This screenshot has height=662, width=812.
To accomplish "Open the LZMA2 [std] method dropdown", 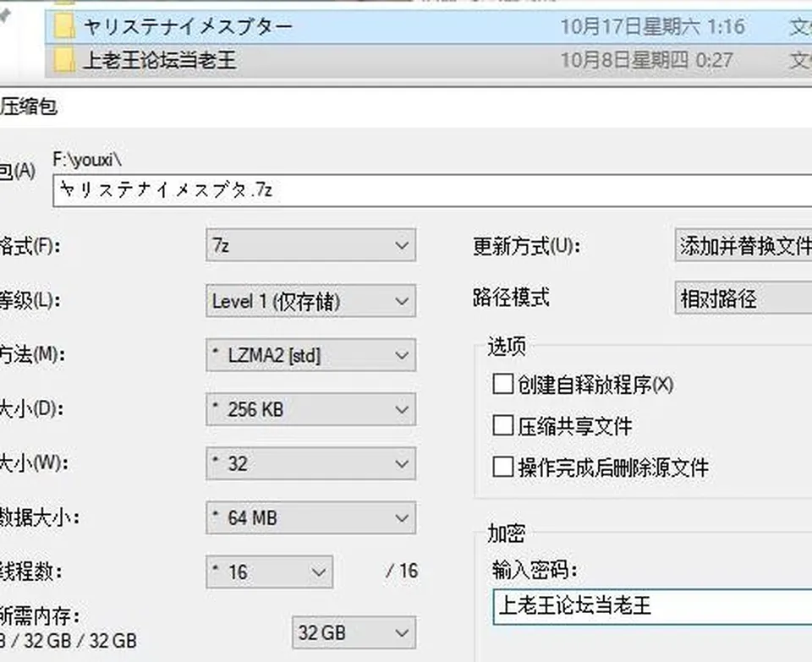I will [310, 355].
